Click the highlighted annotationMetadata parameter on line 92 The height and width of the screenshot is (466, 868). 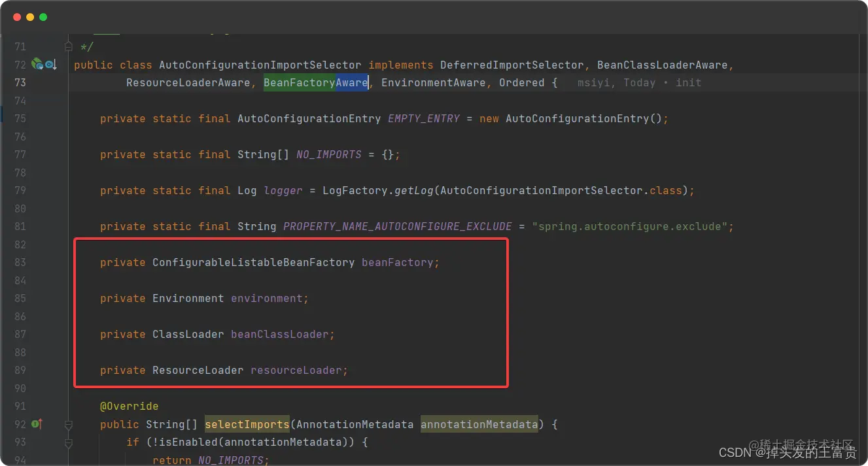[x=479, y=425]
